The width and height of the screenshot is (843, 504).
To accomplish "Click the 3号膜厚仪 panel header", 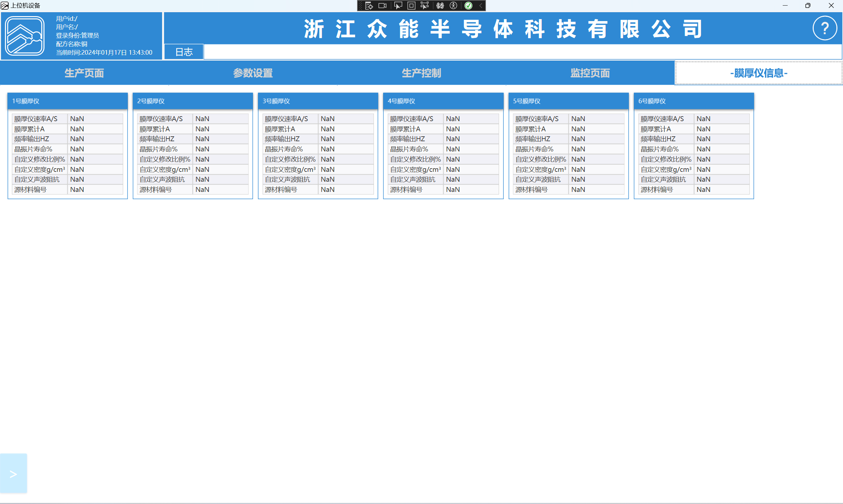I will click(x=318, y=101).
